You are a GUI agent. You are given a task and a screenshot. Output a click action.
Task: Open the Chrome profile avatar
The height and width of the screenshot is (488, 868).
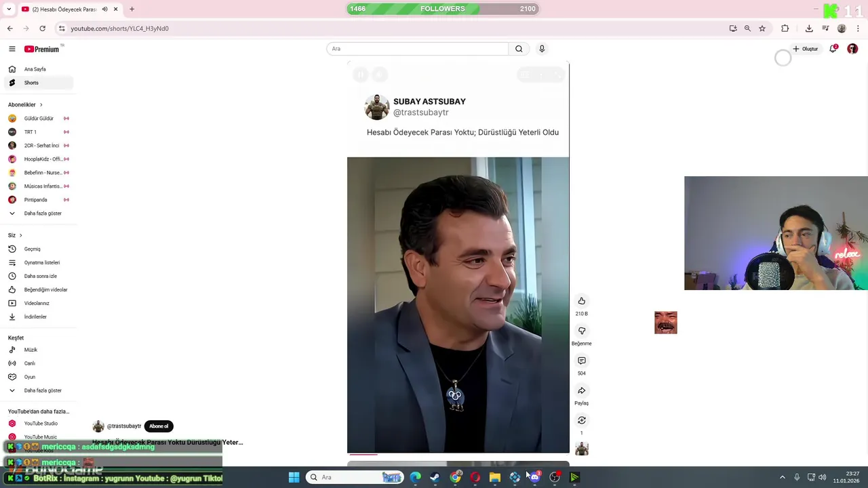(x=842, y=28)
